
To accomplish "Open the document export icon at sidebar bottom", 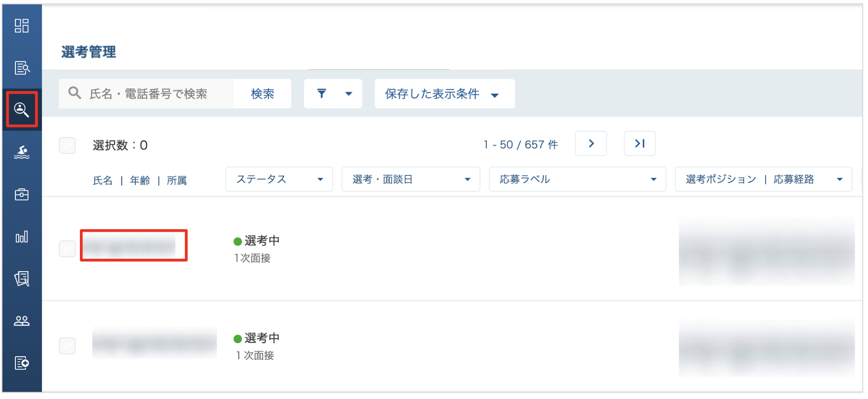I will (x=22, y=363).
